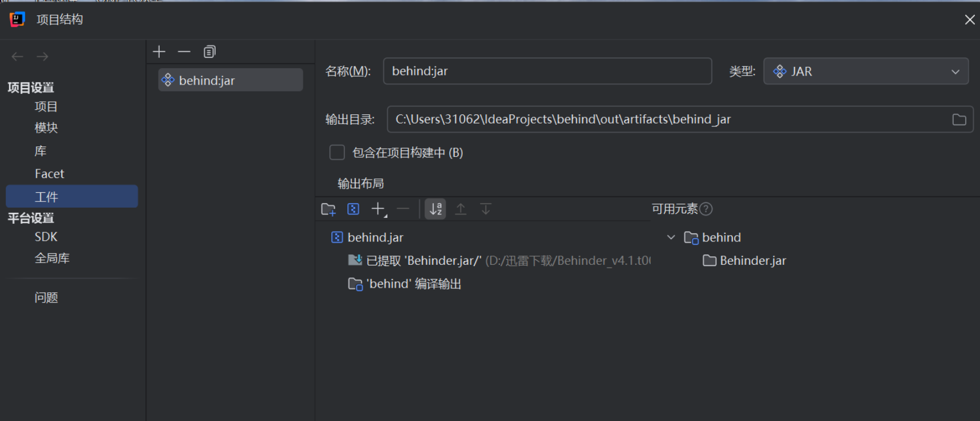This screenshot has height=421, width=980.
Task: Add a new artifact with plus icon
Action: (159, 52)
